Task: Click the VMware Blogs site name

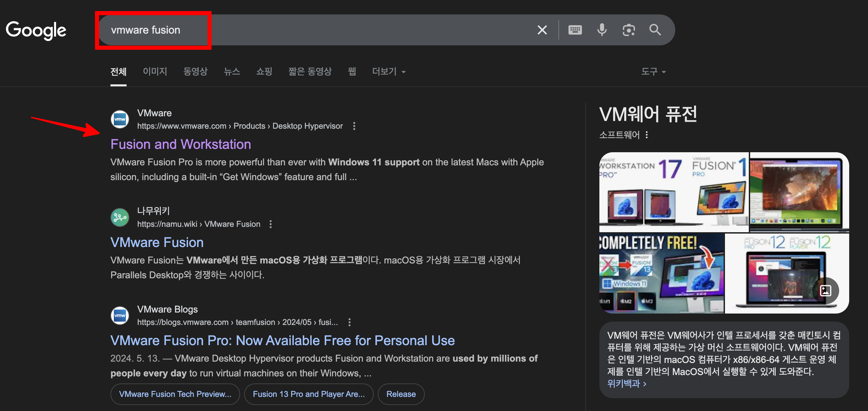Action: coord(167,309)
